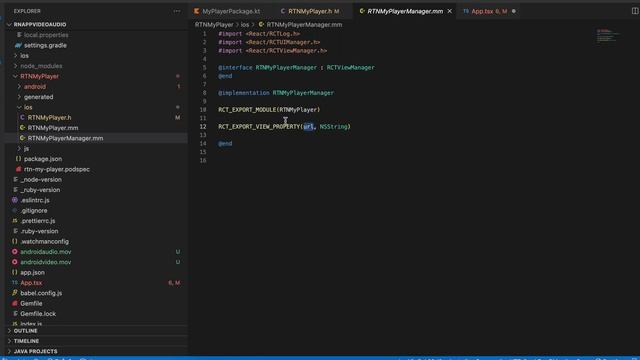This screenshot has height=360, width=640.
Task: Expand the TIMELINE section
Action: tap(26, 341)
